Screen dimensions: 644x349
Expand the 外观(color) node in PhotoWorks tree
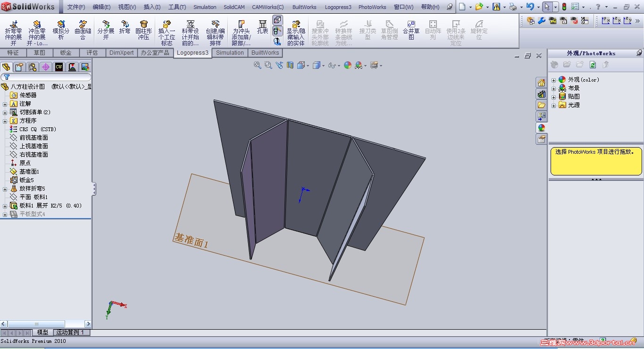coord(553,80)
